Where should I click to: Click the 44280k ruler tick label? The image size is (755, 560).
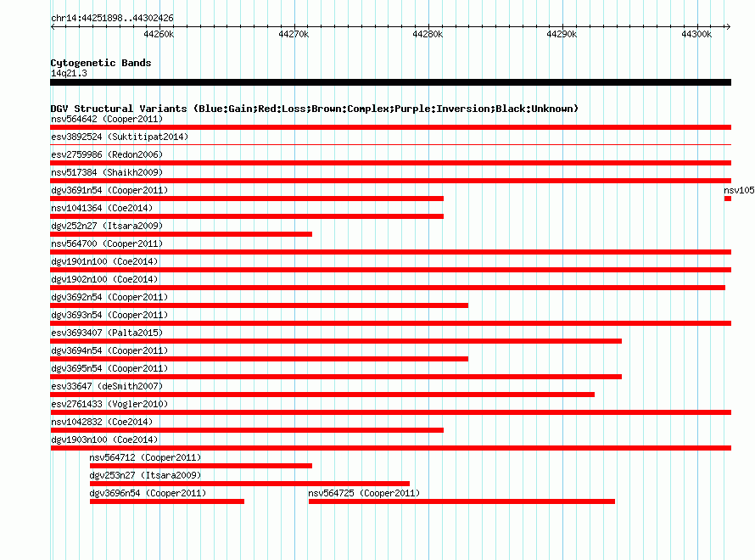click(x=428, y=34)
